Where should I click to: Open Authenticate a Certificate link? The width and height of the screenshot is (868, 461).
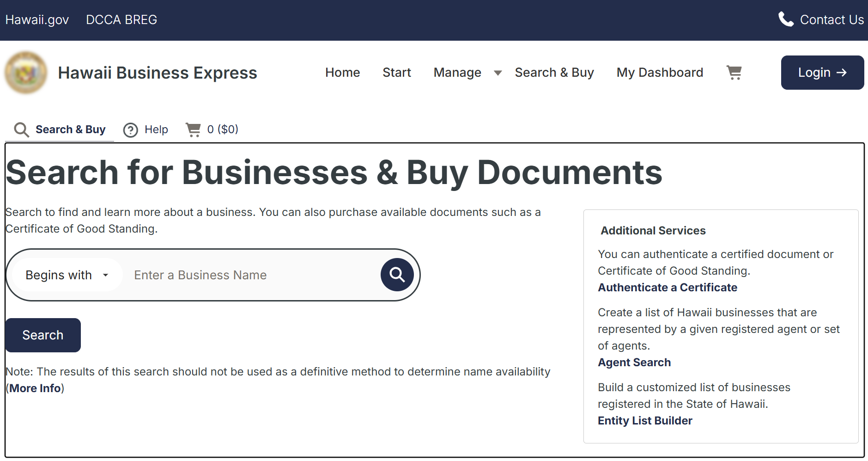pyautogui.click(x=668, y=288)
